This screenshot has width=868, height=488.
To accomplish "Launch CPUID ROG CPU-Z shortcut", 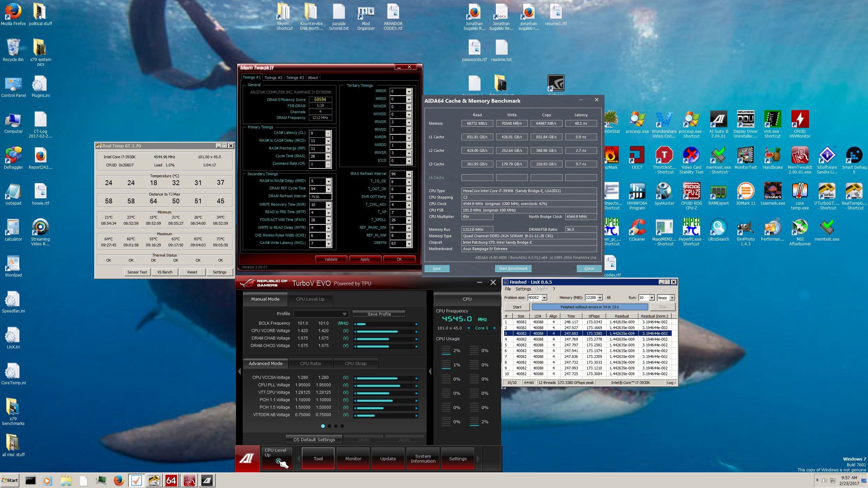I will [x=691, y=196].
